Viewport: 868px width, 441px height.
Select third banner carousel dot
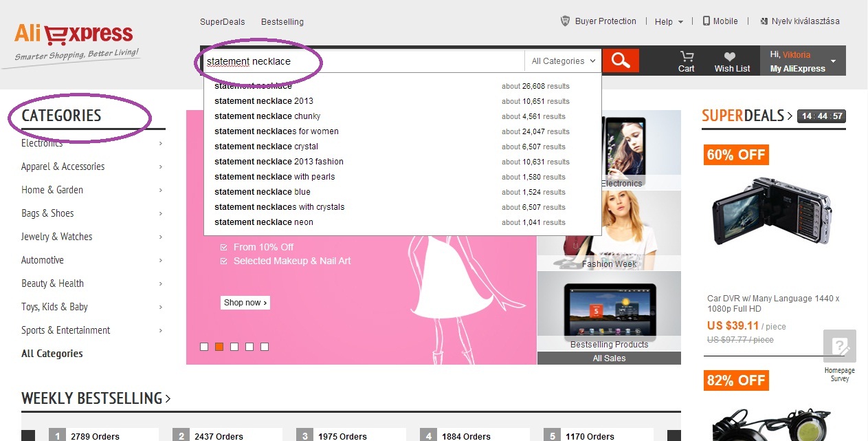(234, 347)
